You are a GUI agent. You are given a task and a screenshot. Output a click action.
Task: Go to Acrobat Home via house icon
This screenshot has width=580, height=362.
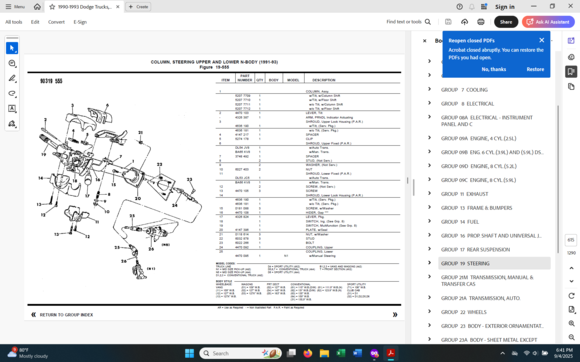tap(37, 7)
